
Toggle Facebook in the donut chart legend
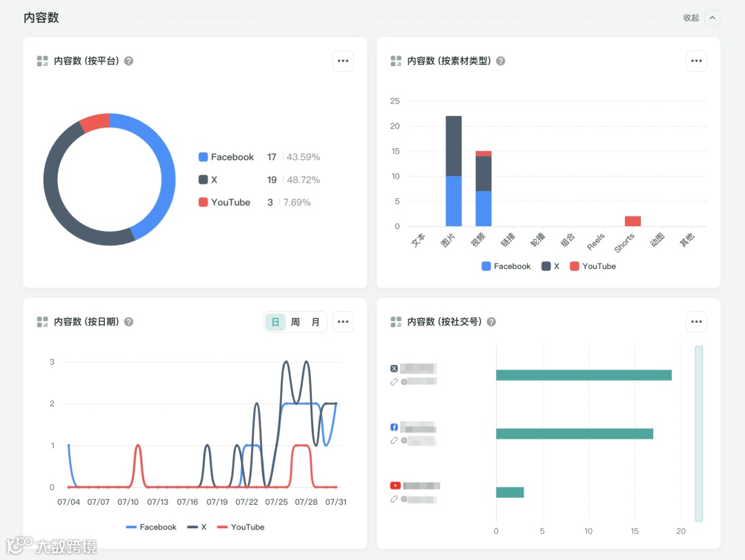(226, 157)
